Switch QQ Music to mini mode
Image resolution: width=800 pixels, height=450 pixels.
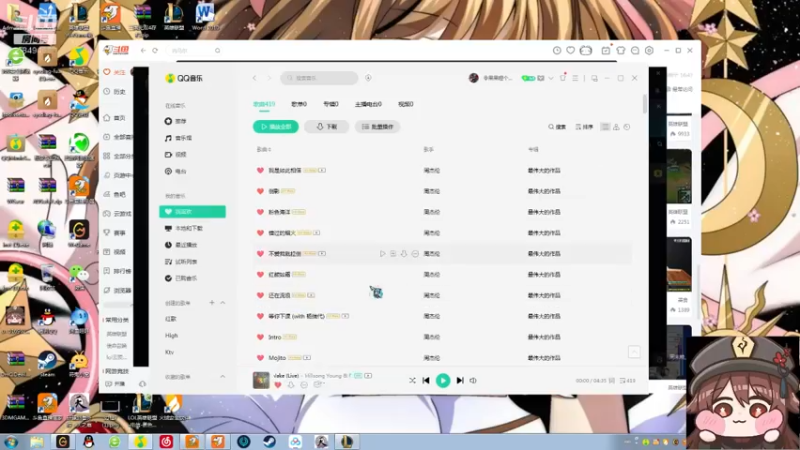594,78
